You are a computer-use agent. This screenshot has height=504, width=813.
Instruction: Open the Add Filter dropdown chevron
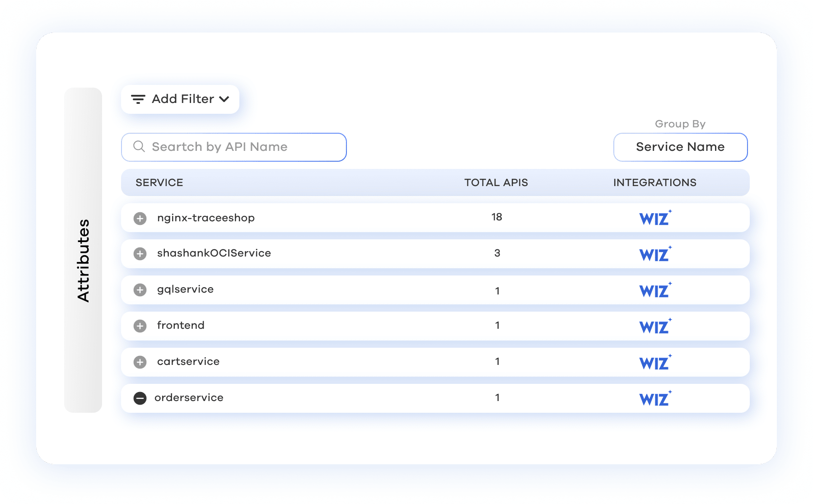coord(224,99)
